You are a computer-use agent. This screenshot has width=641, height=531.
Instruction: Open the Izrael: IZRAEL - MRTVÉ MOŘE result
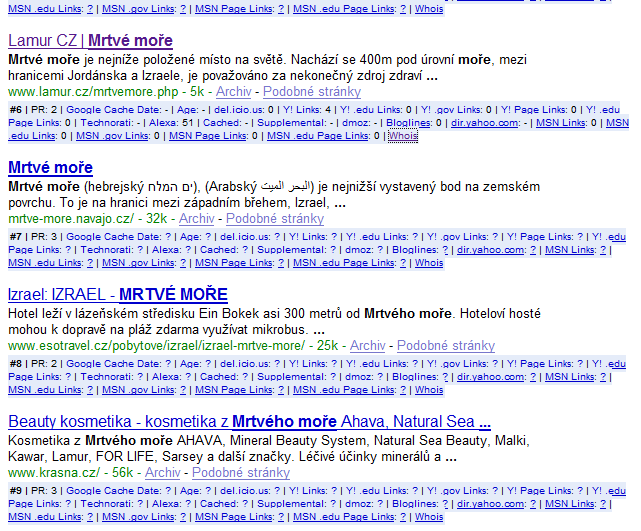click(x=118, y=295)
